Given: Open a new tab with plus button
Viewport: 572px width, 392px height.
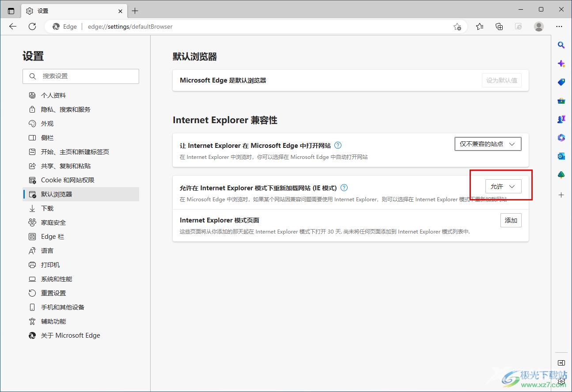Looking at the screenshot, I should tap(135, 11).
